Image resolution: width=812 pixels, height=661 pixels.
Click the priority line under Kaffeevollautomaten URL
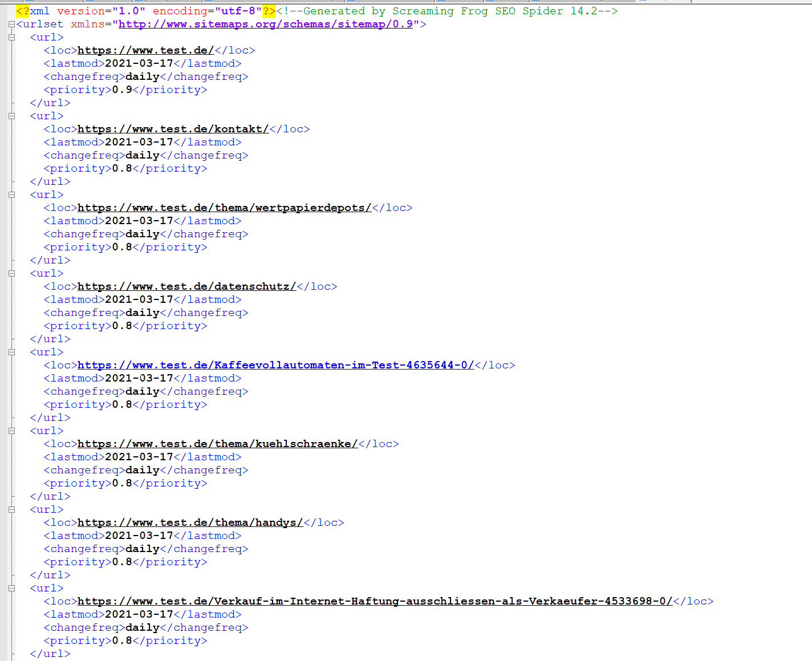pos(125,404)
